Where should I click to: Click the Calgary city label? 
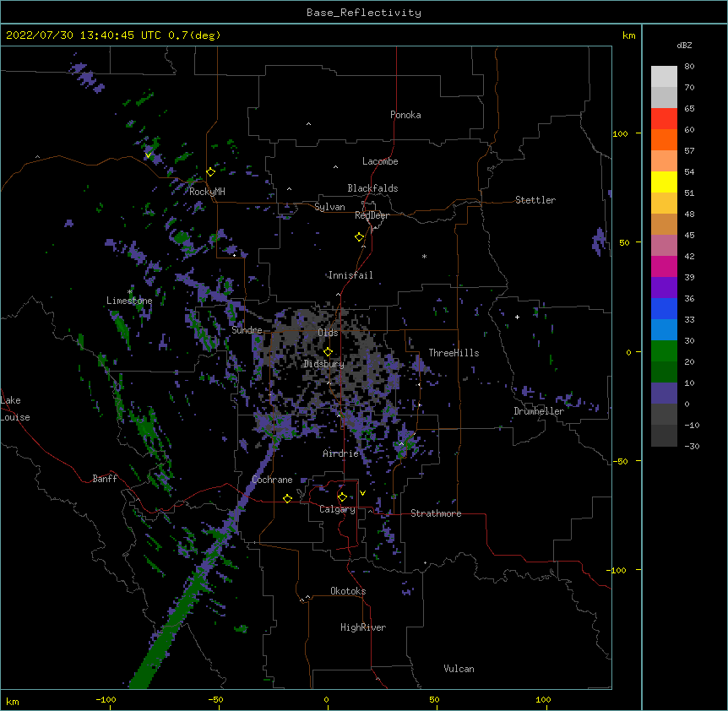[338, 509]
